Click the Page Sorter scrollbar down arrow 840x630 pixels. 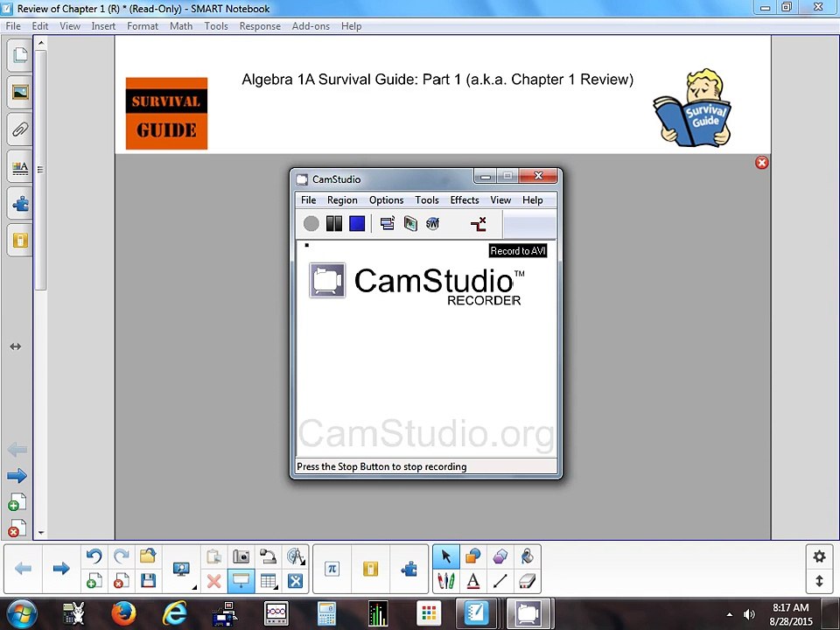[41, 533]
